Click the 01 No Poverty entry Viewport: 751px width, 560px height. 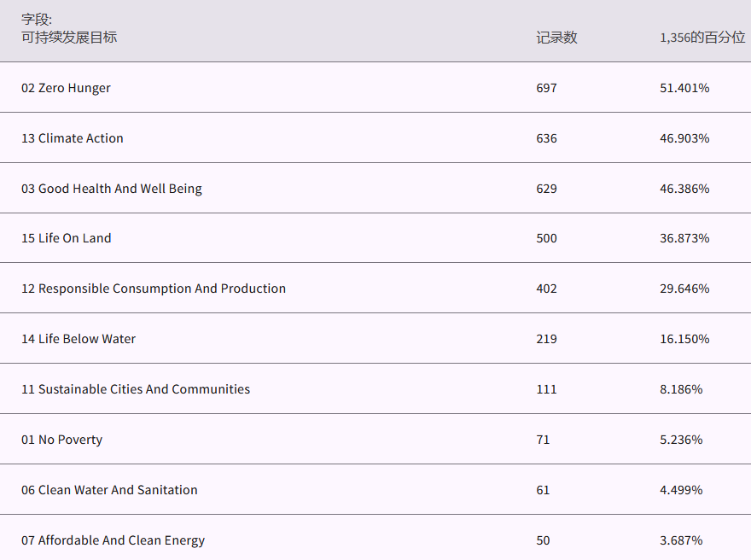pyautogui.click(x=61, y=440)
